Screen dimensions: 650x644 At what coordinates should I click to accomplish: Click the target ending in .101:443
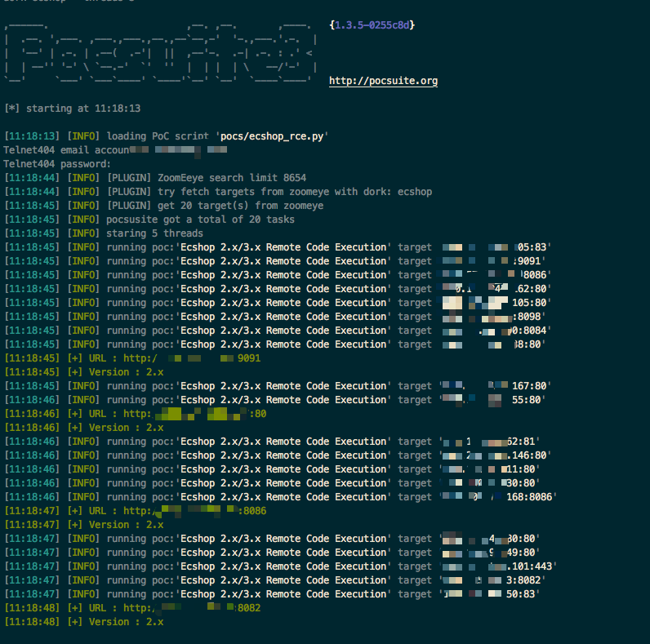498,566
